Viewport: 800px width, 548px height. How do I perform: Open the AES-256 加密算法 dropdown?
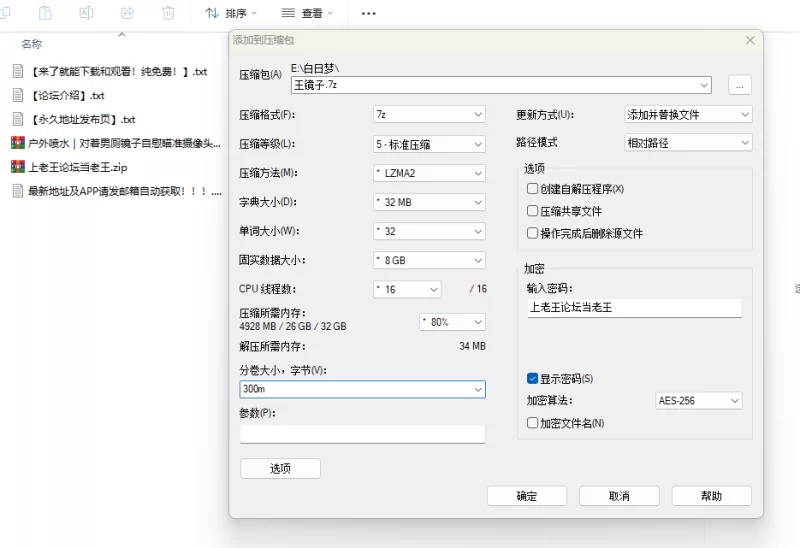698,401
